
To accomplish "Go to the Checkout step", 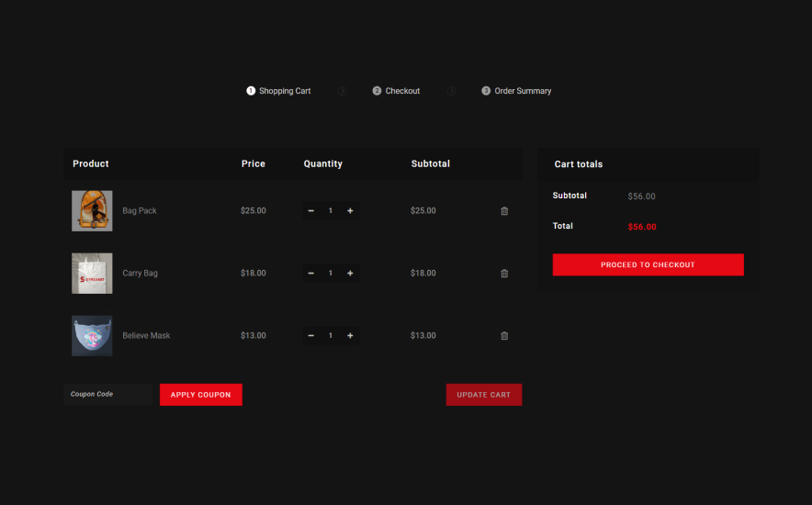I will (396, 91).
